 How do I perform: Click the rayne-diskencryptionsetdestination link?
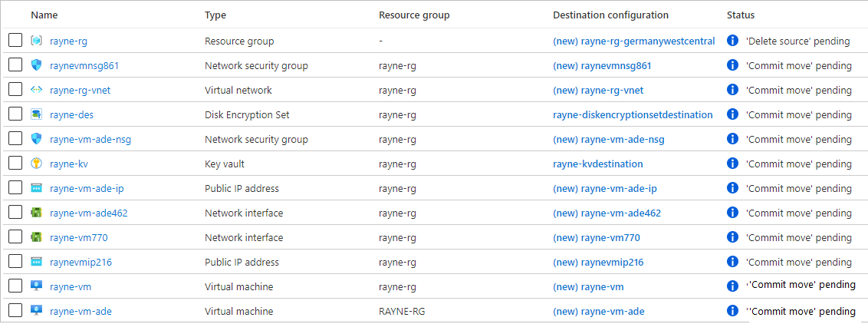coord(632,114)
